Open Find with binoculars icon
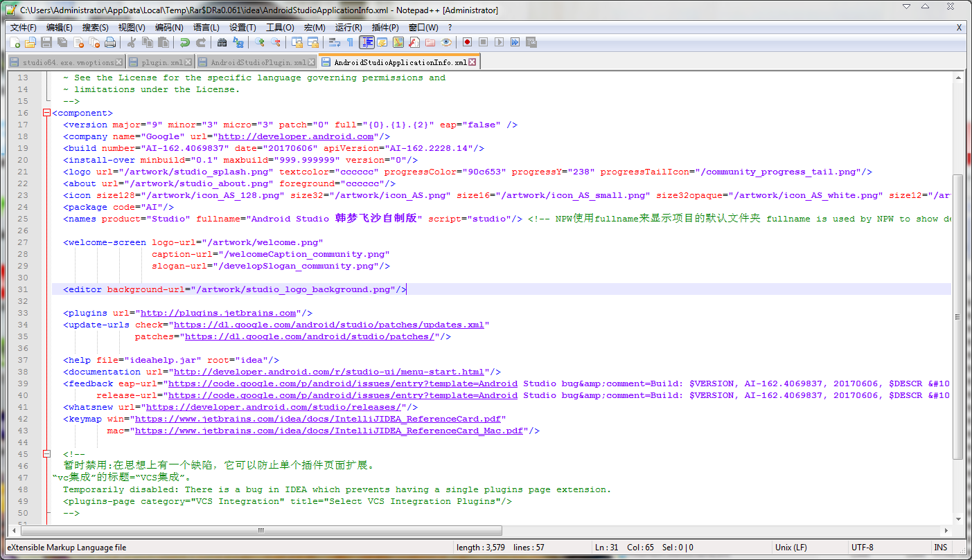 [x=222, y=43]
